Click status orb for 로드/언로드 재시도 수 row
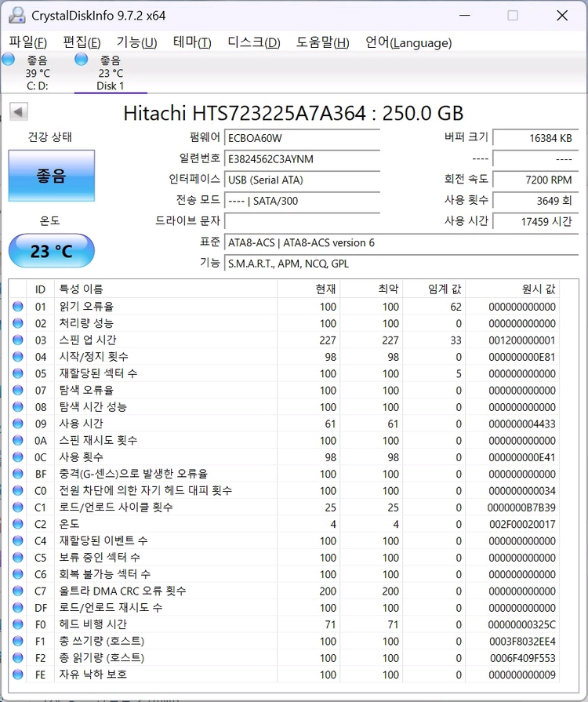This screenshot has width=588, height=702. pos(18,607)
